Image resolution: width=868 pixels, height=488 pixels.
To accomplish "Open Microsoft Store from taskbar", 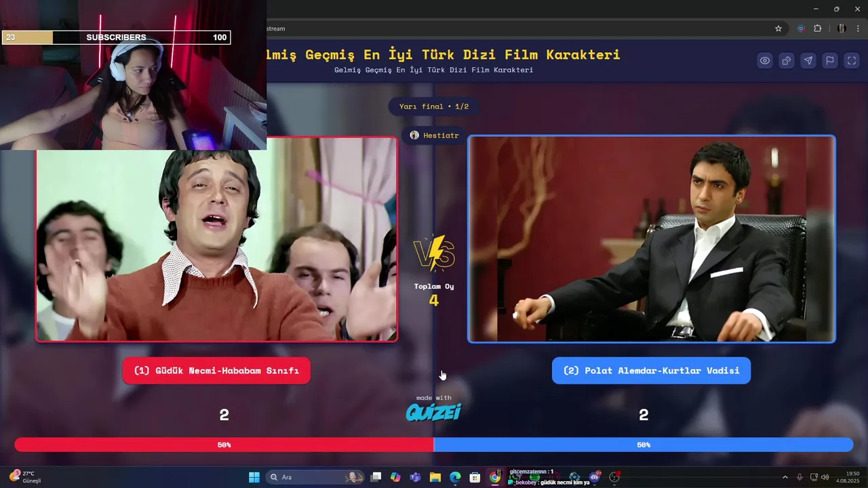I will pos(475,477).
